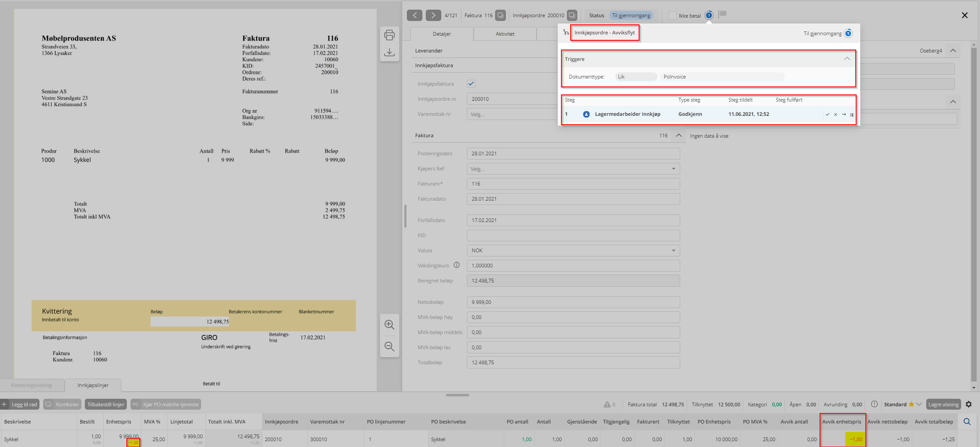Screen dimensions: 980x447
Task: Uncheck the Innkjøpsfaktura checkbox
Action: (x=471, y=84)
